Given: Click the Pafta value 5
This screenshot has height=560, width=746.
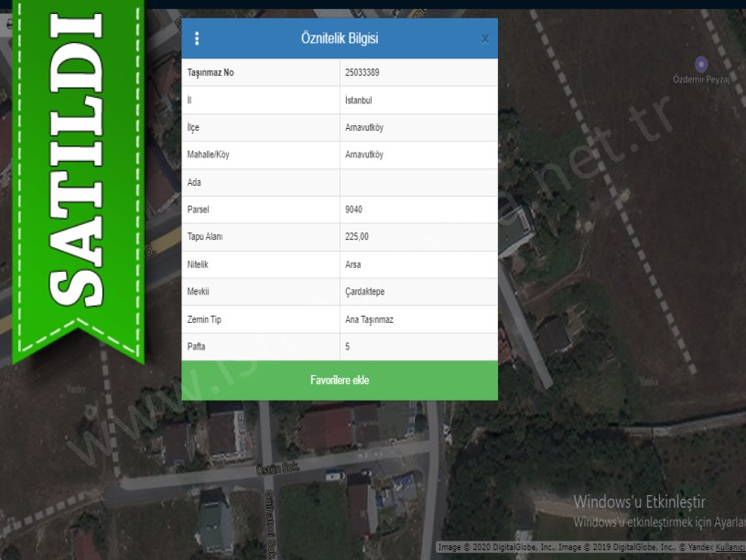Looking at the screenshot, I should tap(348, 347).
